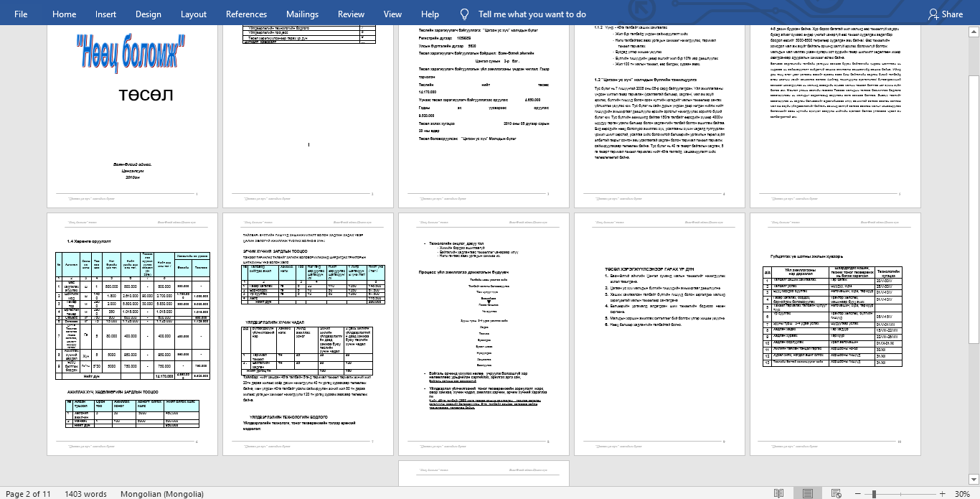The width and height of the screenshot is (980, 499).
Task: Open zoom dialog via 30% level
Action: (x=961, y=493)
